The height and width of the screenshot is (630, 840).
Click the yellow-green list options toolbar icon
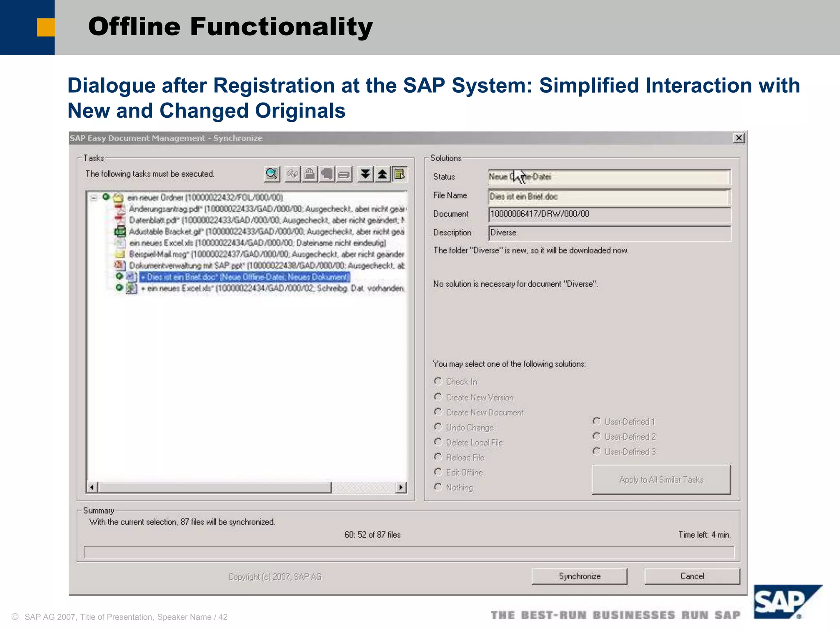click(399, 174)
